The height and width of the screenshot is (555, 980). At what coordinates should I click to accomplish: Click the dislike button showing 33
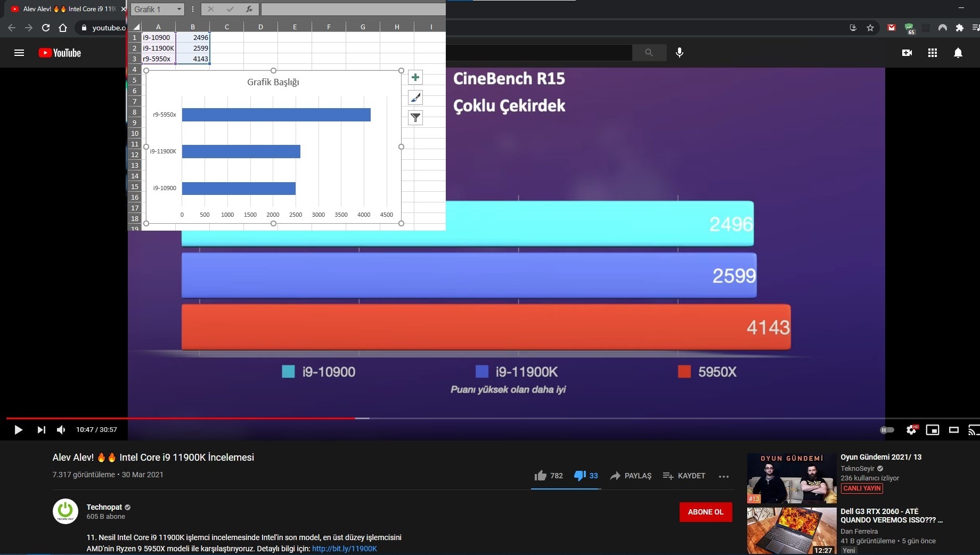click(x=586, y=476)
